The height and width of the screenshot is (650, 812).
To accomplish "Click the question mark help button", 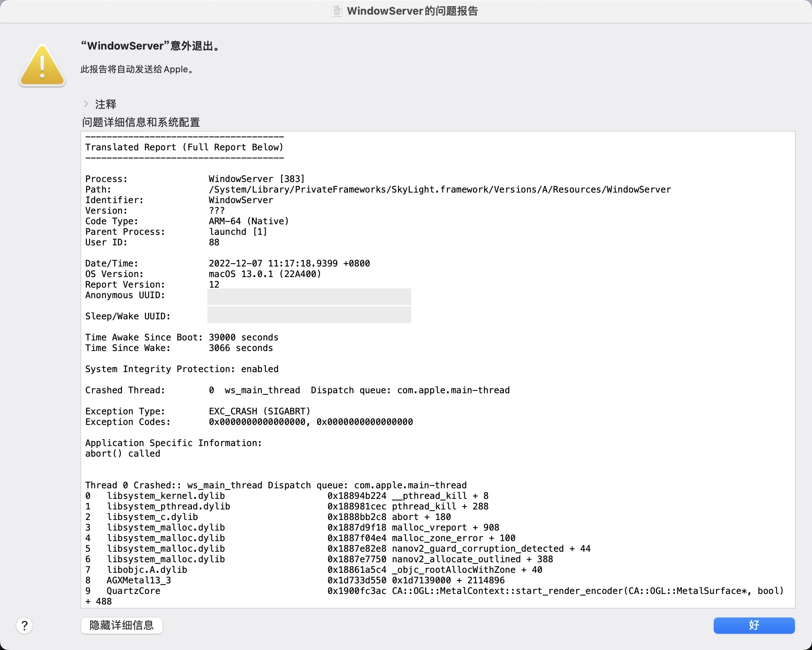I will (24, 626).
